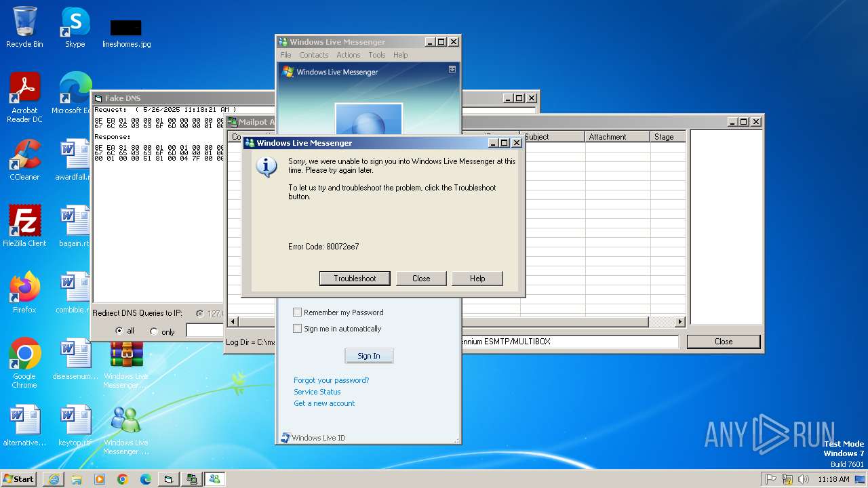
Task: Click the Messenger title bar icon
Action: (283, 42)
